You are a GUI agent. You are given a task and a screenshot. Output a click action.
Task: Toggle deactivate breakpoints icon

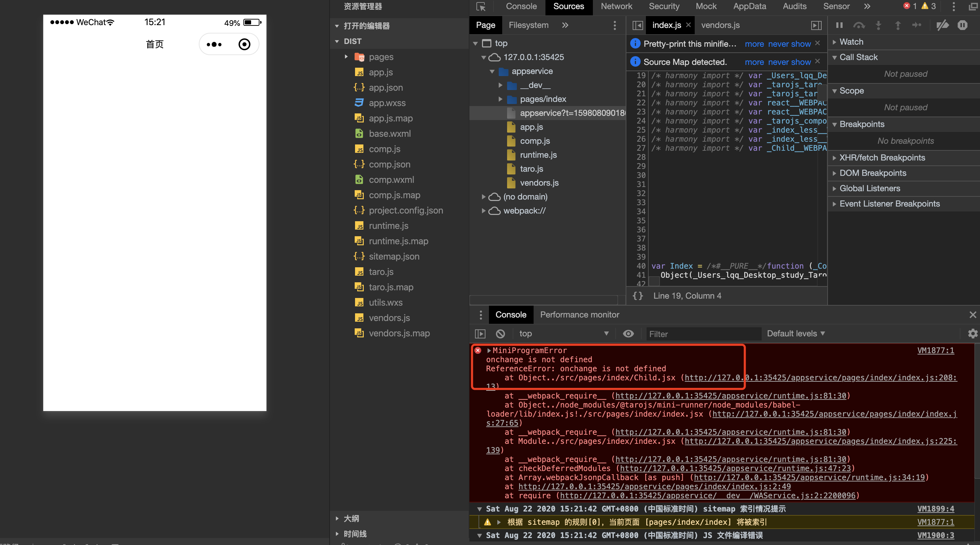[942, 25]
